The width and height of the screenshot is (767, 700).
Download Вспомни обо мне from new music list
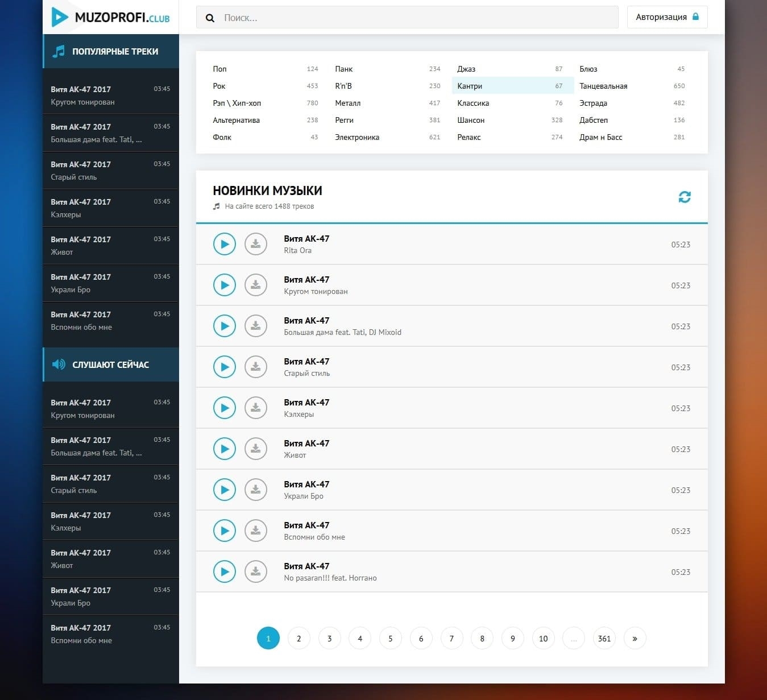click(256, 531)
